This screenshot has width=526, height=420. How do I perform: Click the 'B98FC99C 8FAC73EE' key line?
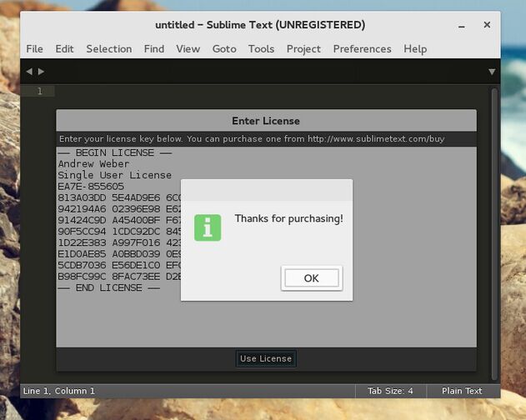pos(119,277)
